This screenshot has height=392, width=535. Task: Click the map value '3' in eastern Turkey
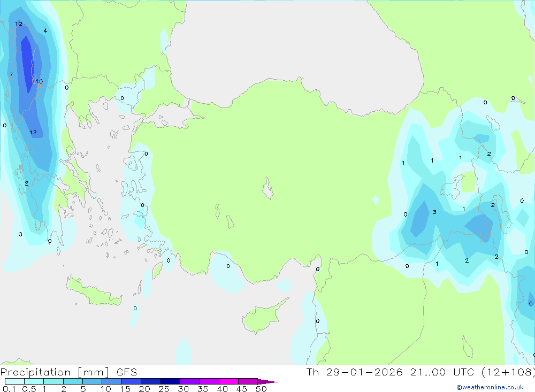[434, 212]
